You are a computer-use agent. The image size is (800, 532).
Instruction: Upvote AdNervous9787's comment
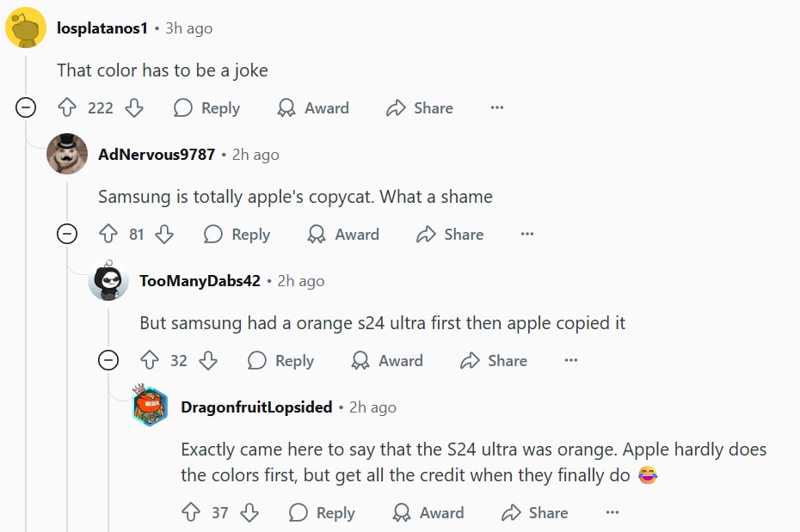coord(108,235)
